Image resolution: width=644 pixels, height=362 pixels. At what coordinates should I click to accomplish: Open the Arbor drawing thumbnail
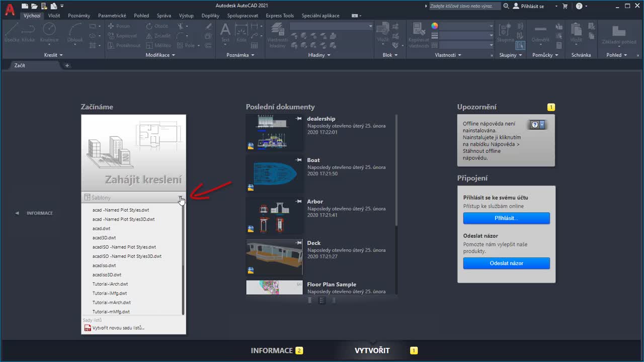274,215
